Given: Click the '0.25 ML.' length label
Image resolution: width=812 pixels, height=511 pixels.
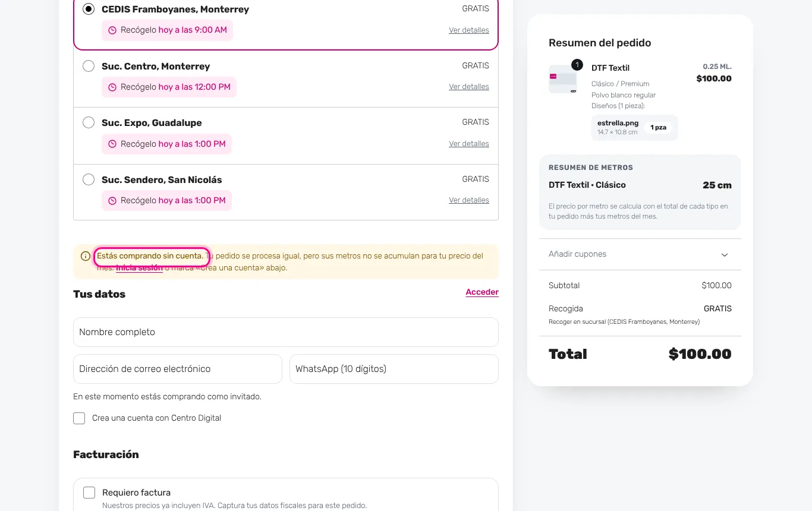Looking at the screenshot, I should pyautogui.click(x=717, y=67).
